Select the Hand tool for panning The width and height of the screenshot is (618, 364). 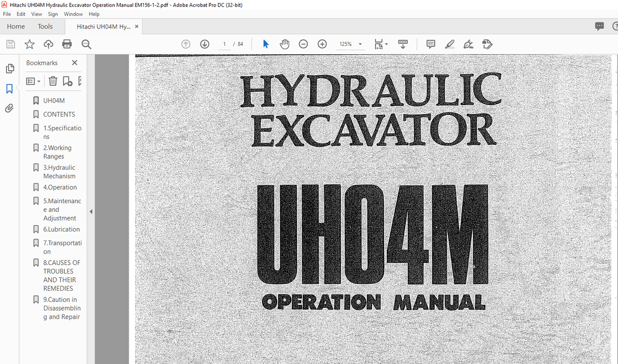click(x=285, y=44)
